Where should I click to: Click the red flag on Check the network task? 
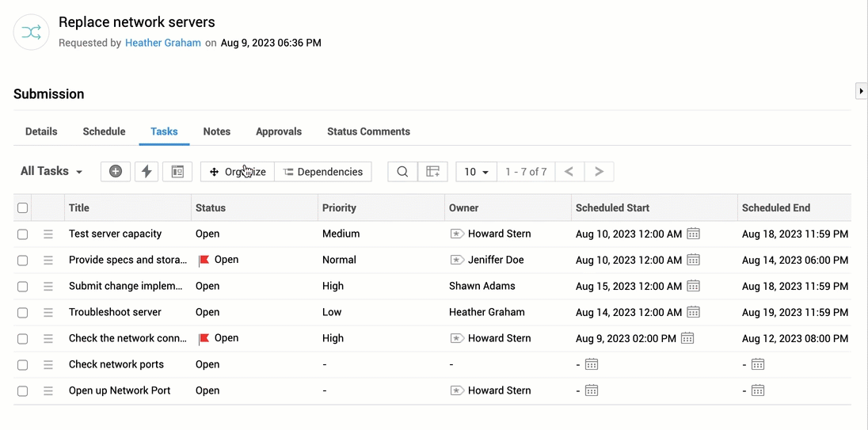tap(204, 338)
